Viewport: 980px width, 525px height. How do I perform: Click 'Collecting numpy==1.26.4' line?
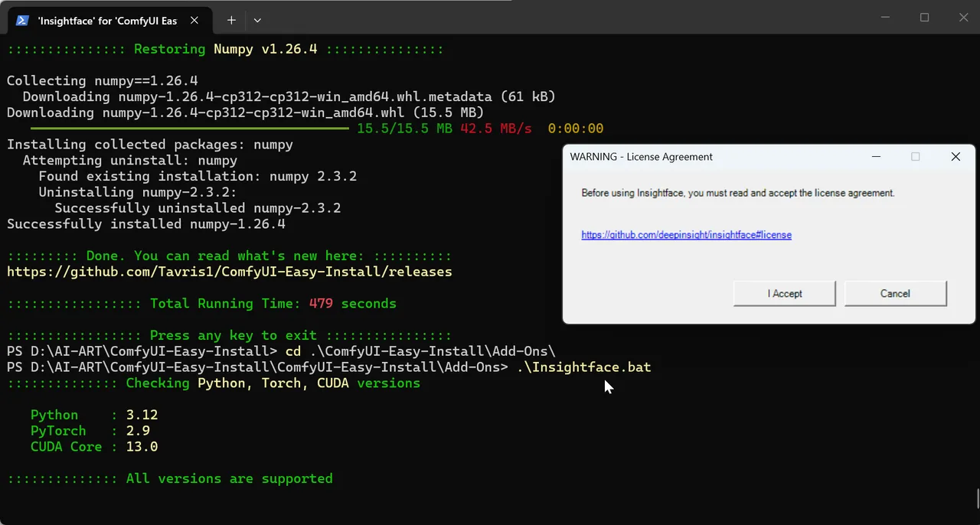103,81
